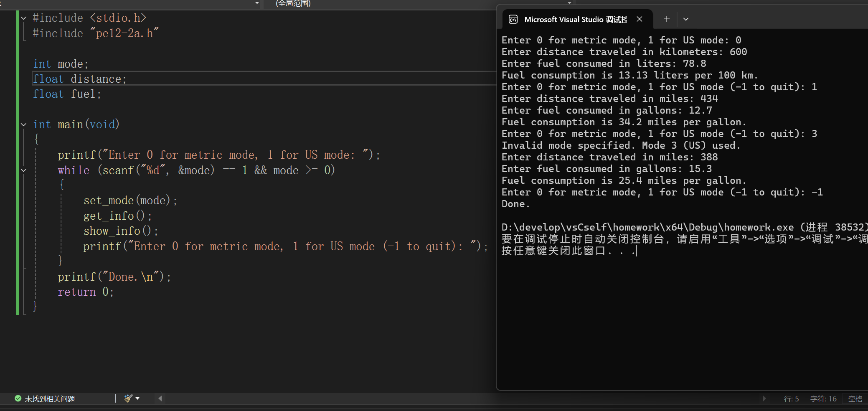Screen dimensions: 868x411
Task: Collapse the int main(void) function
Action: point(24,124)
